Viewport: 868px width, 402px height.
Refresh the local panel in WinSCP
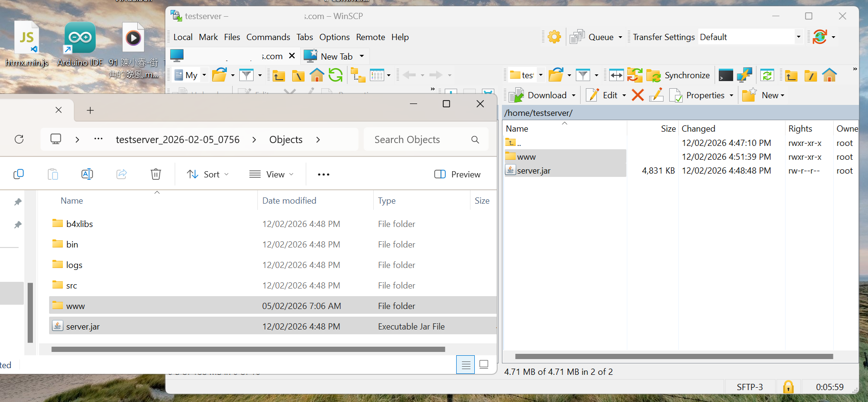point(336,75)
